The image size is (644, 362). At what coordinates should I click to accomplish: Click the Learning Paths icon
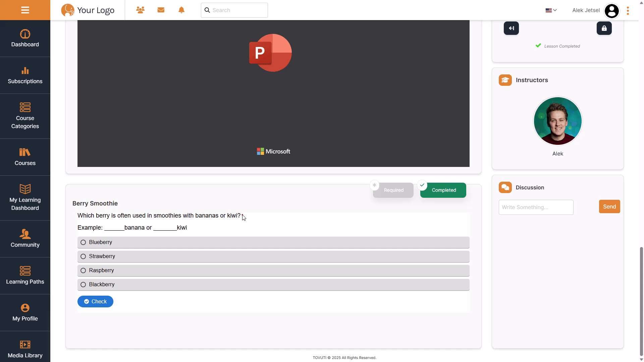(25, 270)
